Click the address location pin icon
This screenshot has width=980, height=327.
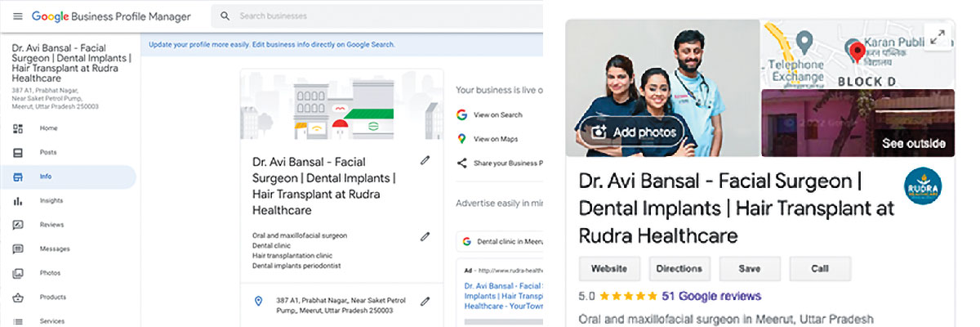point(259,302)
